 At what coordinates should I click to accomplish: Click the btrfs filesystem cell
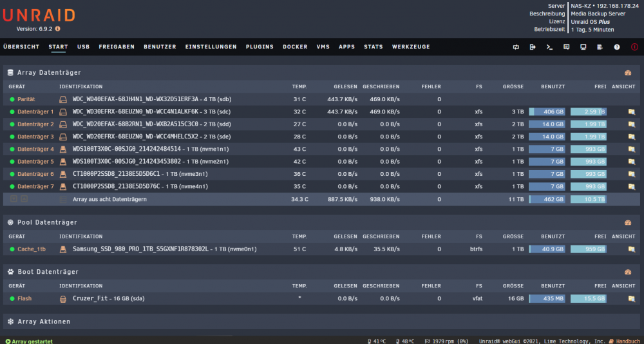point(477,249)
